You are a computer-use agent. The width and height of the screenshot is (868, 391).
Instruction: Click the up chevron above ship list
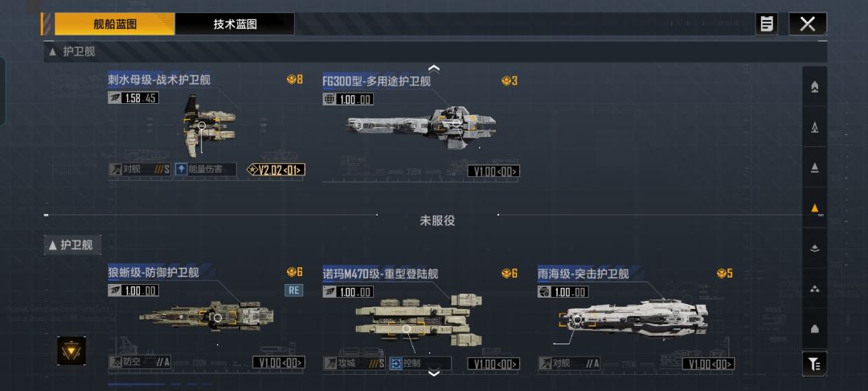[x=434, y=68]
